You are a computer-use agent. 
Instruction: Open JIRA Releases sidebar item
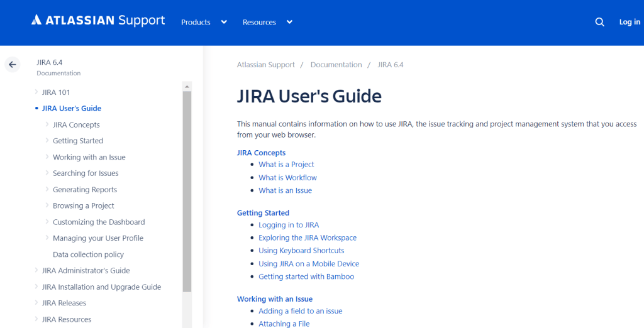click(64, 303)
